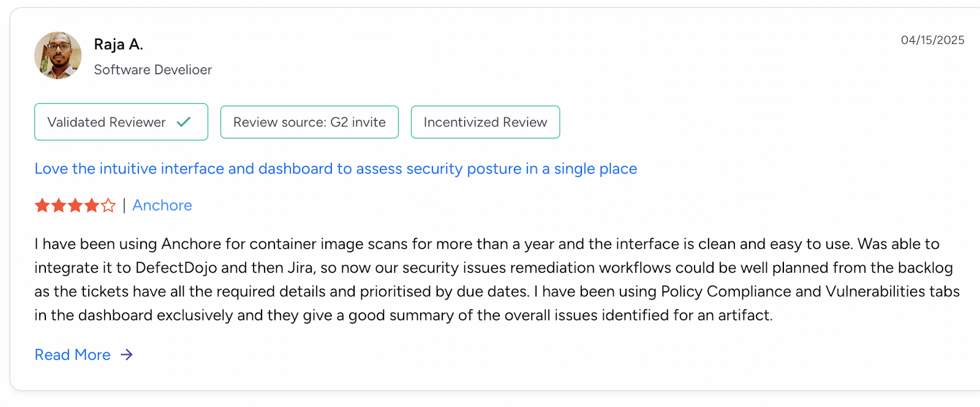Click the review body paragraph

[490, 280]
